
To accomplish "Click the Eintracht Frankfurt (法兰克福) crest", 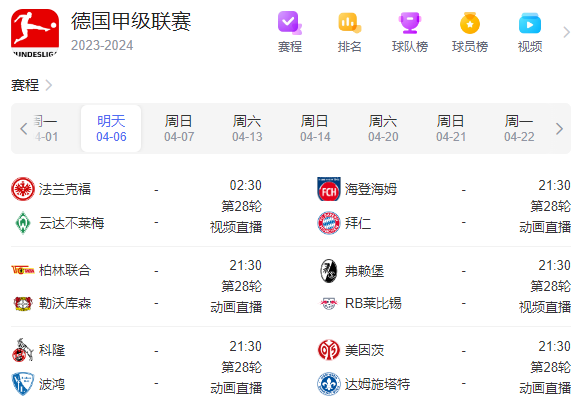I will pyautogui.click(x=23, y=189).
